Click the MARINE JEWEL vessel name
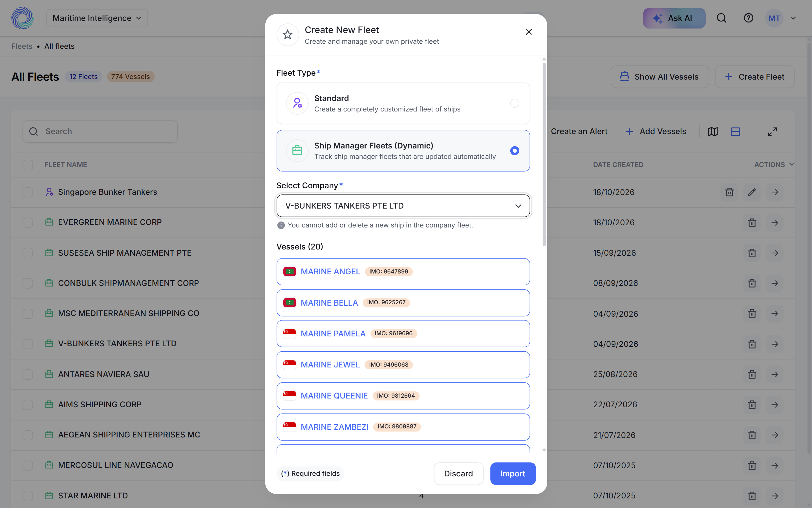The image size is (812, 508). click(330, 365)
